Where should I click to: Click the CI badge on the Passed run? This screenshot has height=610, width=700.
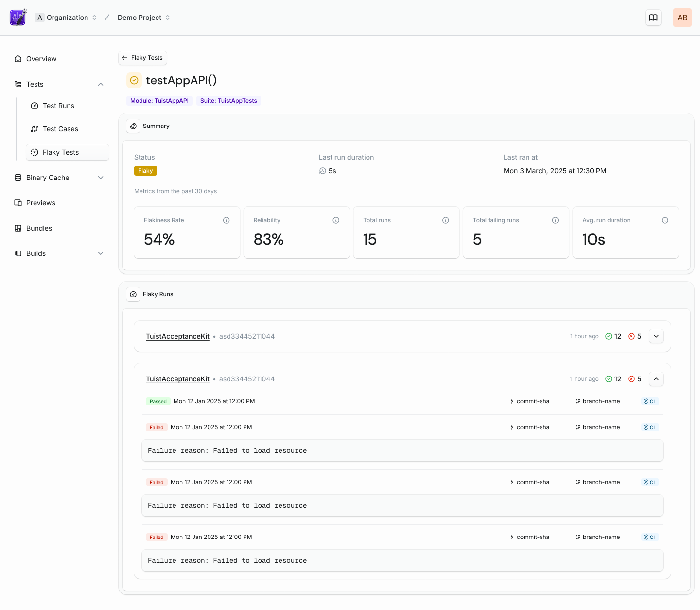[649, 401]
